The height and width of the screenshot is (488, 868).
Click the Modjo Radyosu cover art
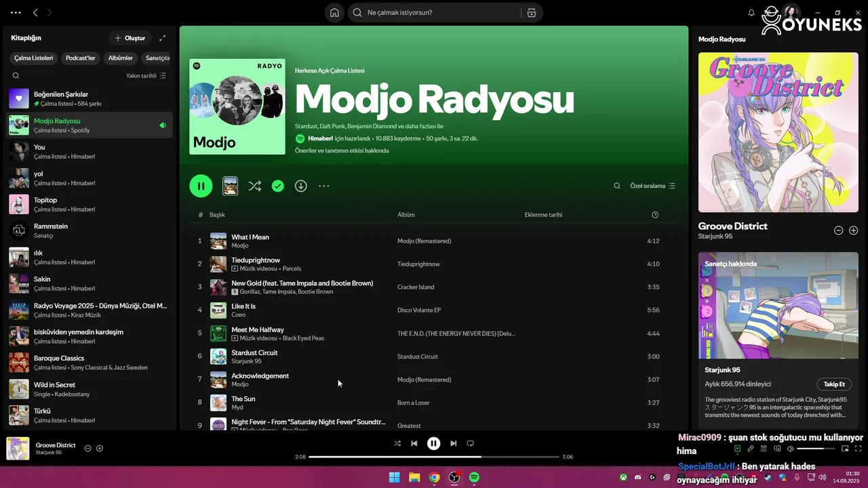(237, 106)
